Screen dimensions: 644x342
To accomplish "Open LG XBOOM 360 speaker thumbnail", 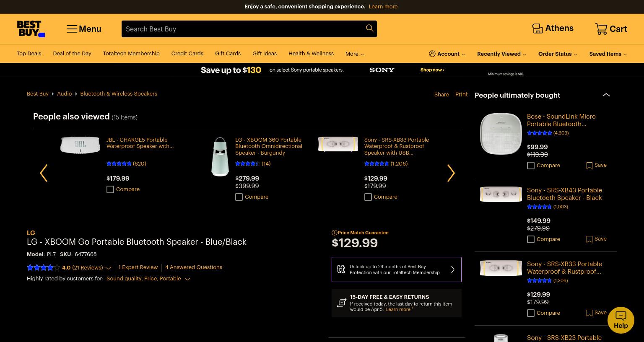I will pyautogui.click(x=220, y=156).
